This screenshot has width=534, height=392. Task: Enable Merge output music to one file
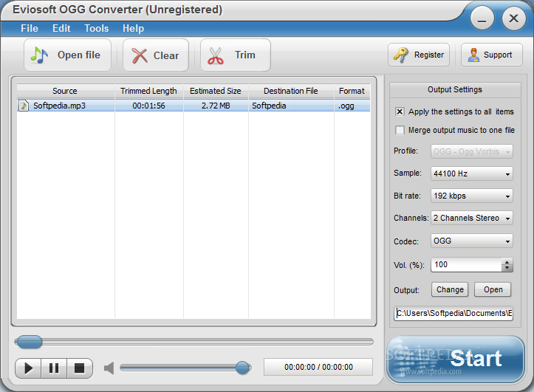400,130
